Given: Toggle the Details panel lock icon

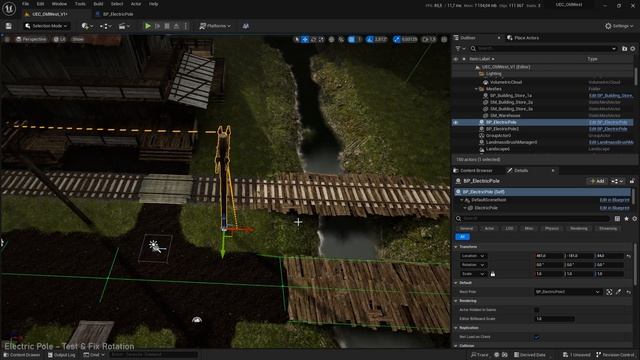Looking at the screenshot, I should pos(632,181).
